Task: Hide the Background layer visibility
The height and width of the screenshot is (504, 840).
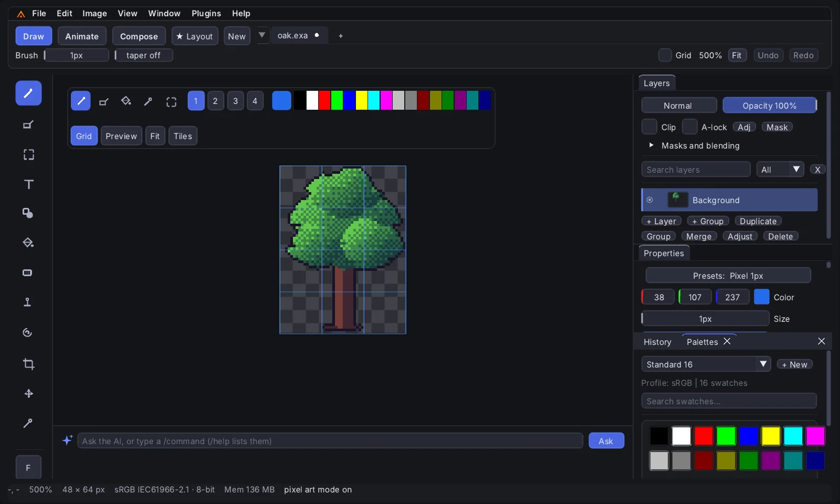Action: point(650,200)
